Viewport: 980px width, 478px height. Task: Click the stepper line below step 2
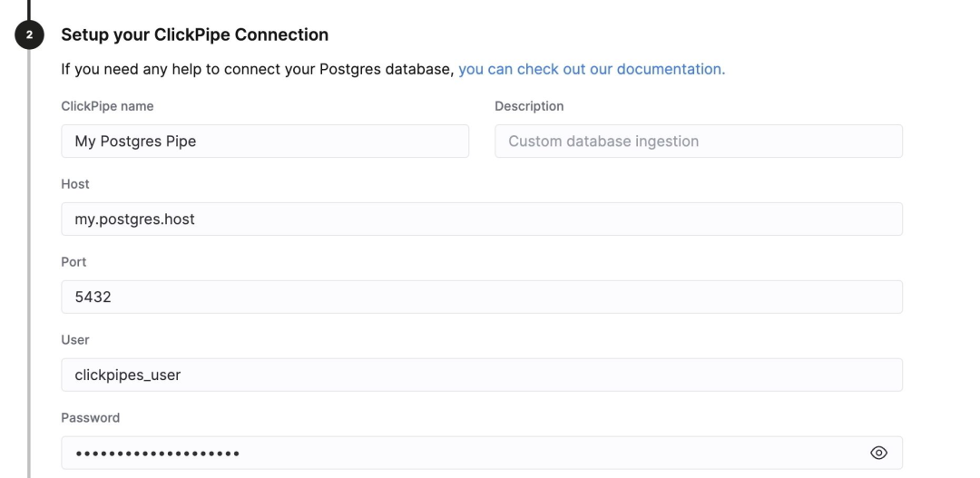click(29, 272)
